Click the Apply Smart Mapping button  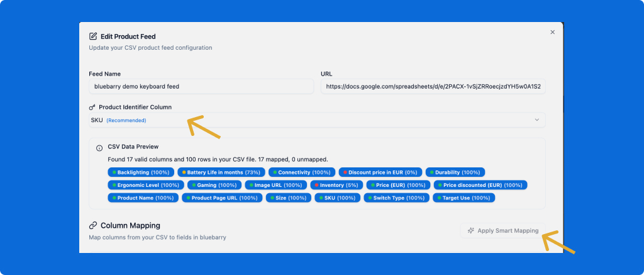(x=503, y=231)
